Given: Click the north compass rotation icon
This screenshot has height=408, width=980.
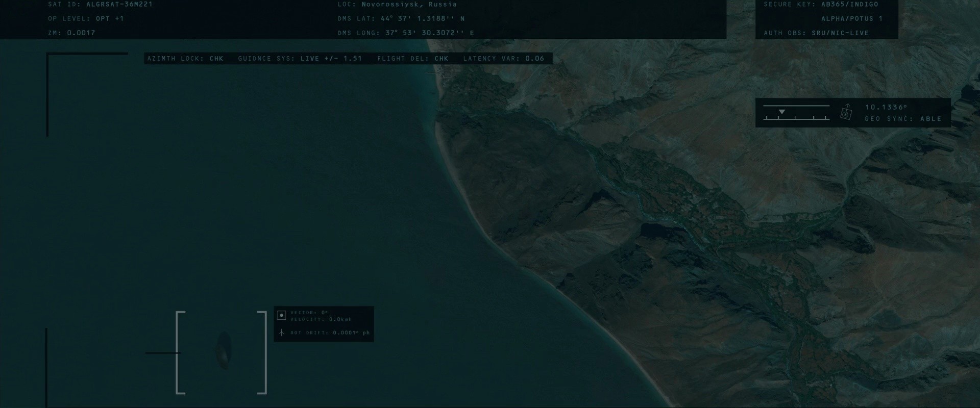Looking at the screenshot, I should [x=846, y=112].
